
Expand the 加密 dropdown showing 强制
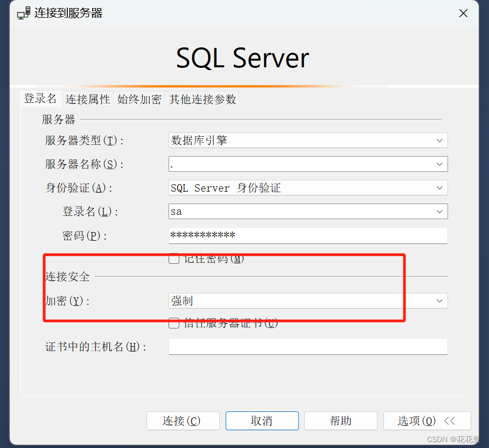point(308,301)
